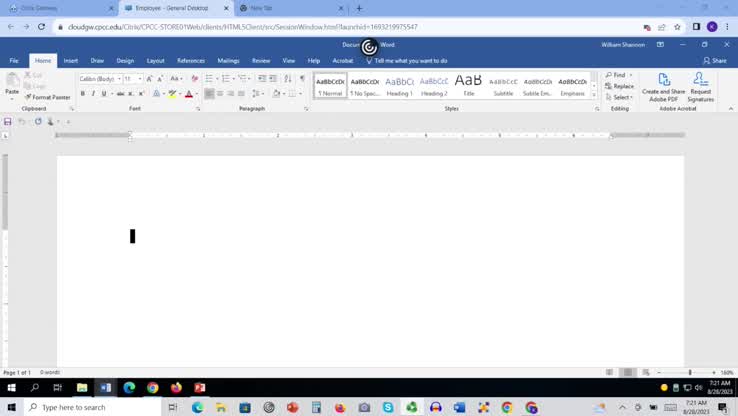This screenshot has height=416, width=738.
Task: Click the Shading paint bucket icon
Action: [276, 94]
